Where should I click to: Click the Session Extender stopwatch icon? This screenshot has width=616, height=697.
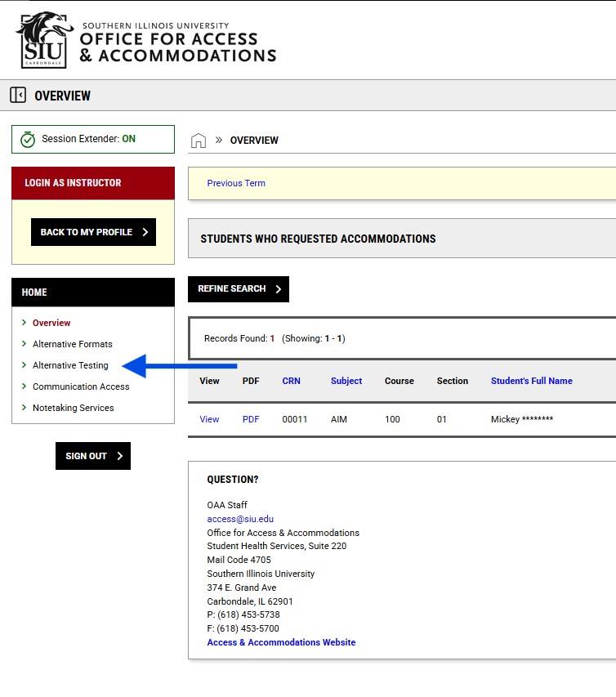[28, 139]
